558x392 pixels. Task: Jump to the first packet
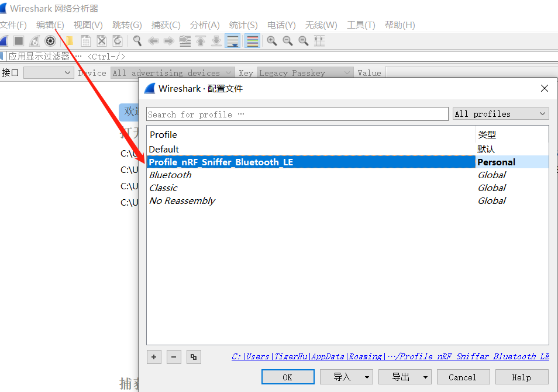pos(201,41)
